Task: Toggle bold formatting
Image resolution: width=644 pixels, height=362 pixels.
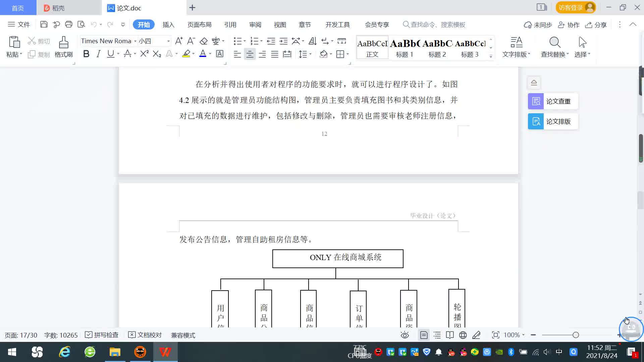Action: pyautogui.click(x=86, y=54)
